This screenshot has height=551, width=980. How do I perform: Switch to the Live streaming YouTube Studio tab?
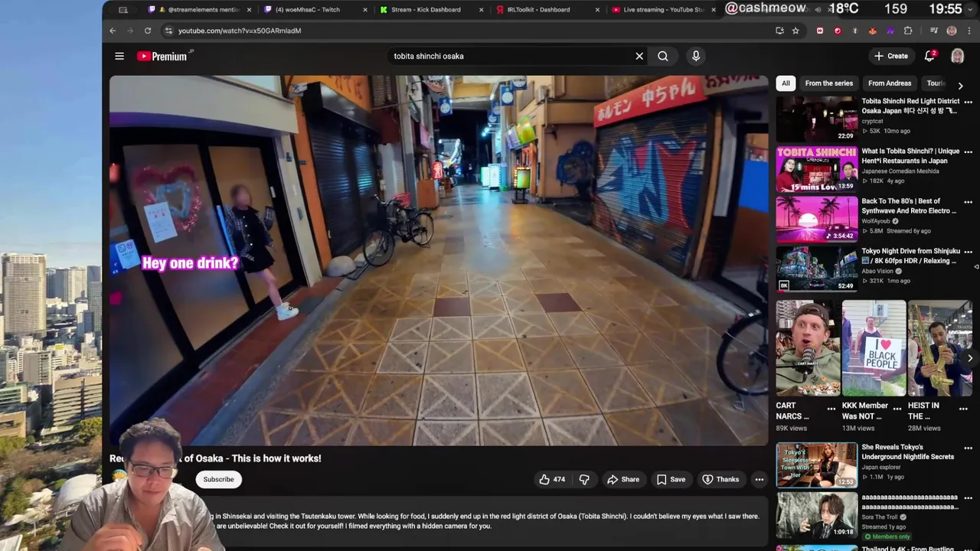pyautogui.click(x=663, y=10)
